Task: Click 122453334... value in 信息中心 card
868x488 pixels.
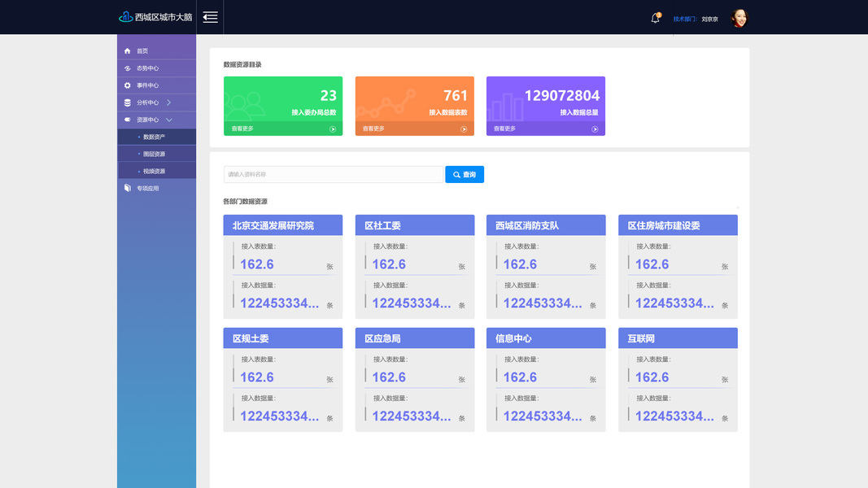Action: pyautogui.click(x=543, y=416)
